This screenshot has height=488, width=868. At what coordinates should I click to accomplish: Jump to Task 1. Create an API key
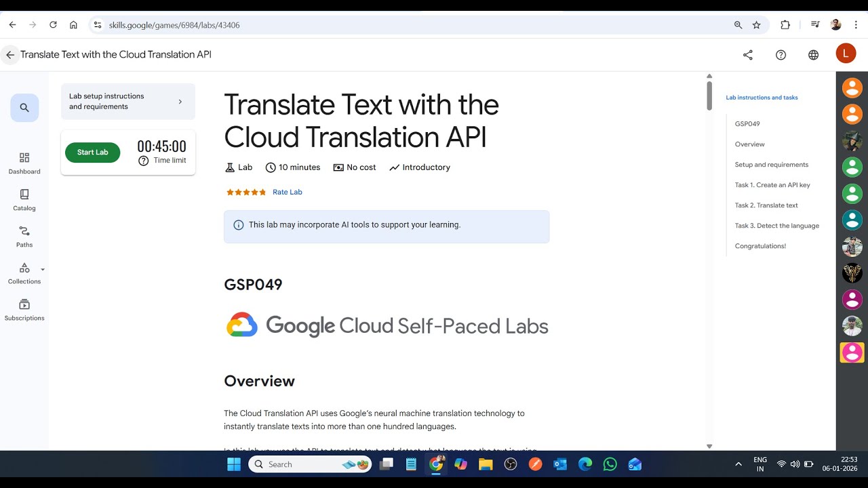click(x=772, y=185)
